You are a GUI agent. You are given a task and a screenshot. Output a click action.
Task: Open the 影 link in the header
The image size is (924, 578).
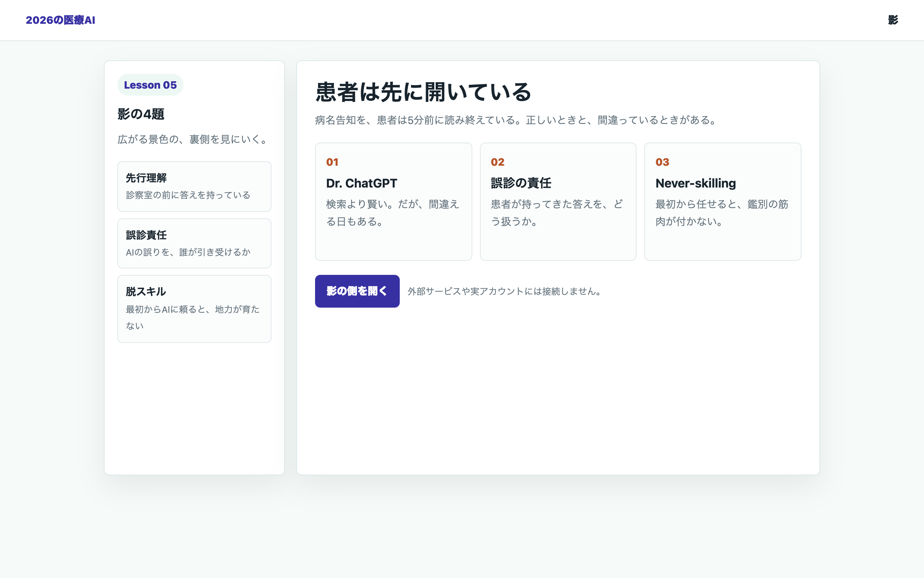pyautogui.click(x=893, y=20)
